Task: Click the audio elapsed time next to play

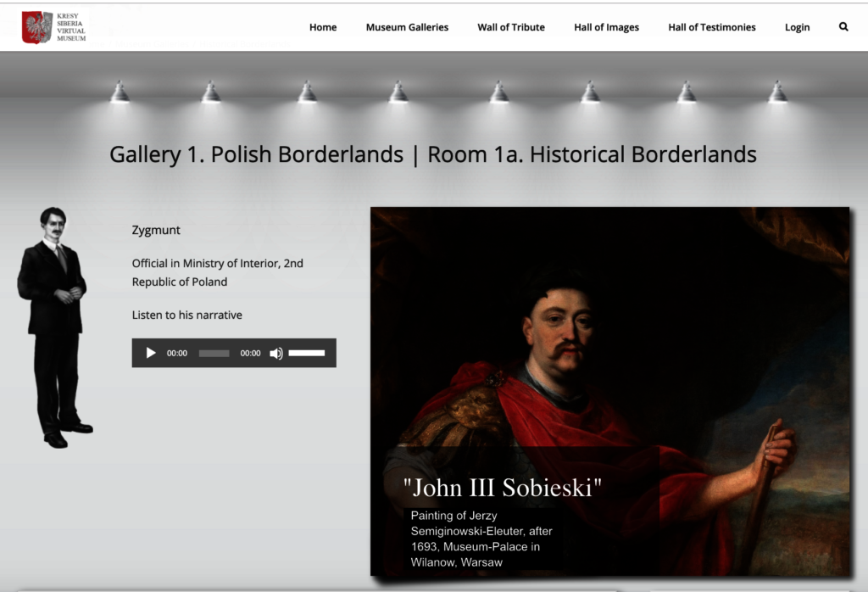Action: pos(177,354)
